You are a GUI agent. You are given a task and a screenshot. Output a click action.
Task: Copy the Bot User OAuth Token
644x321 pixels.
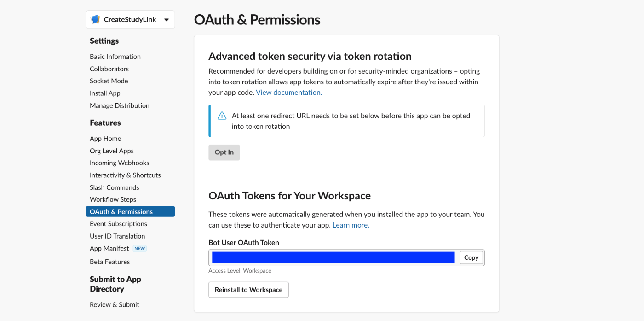(471, 257)
